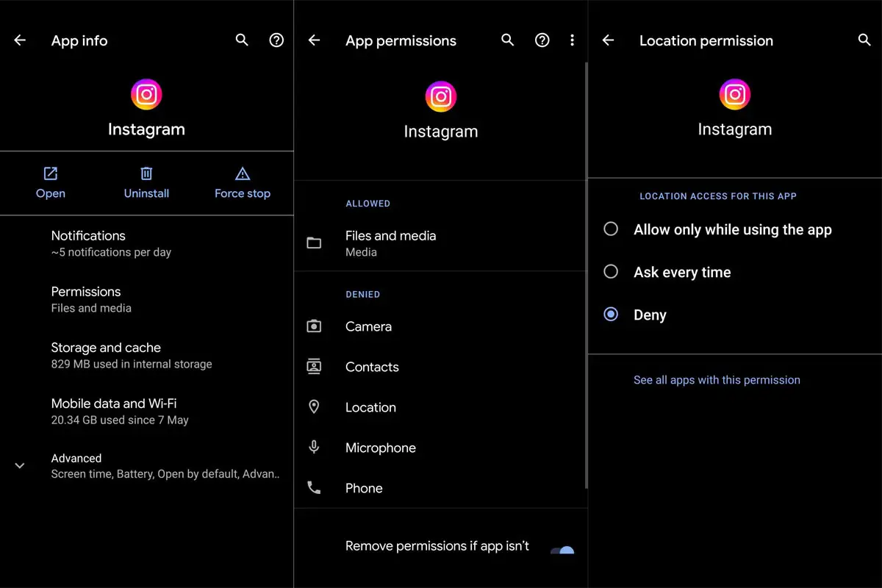Screen dimensions: 882x588
Task: Open the Contacts permission row
Action: click(440, 367)
